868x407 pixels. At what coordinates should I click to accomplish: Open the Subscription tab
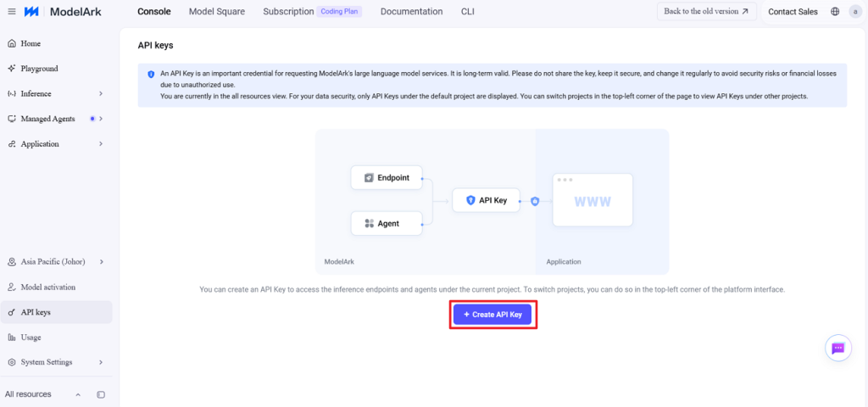(x=288, y=12)
